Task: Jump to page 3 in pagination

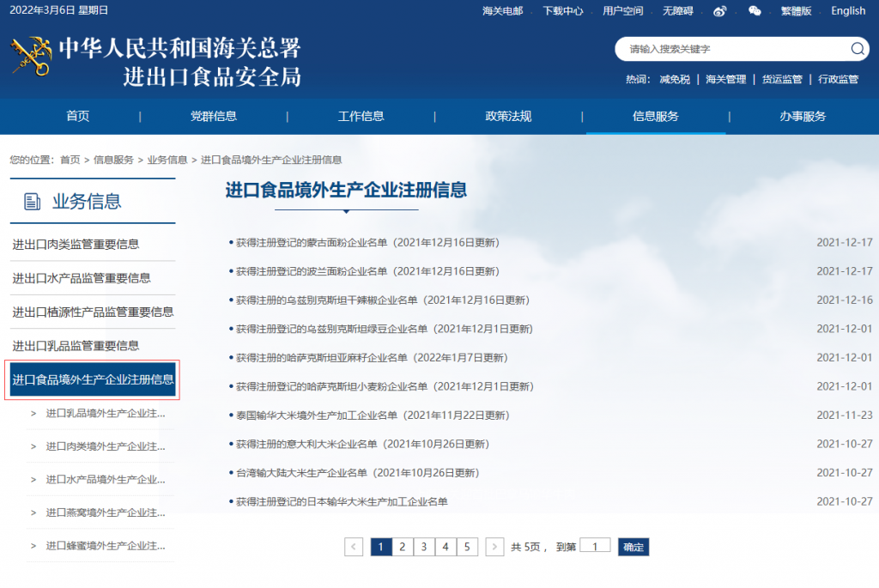Action: tap(424, 547)
